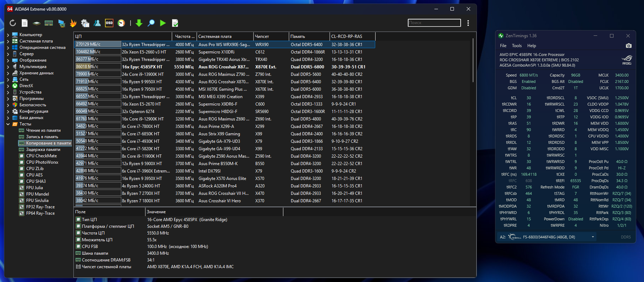Viewport: 644px width, 282px height.
Task: Sort by the Системная плата column header
Action: point(225,36)
